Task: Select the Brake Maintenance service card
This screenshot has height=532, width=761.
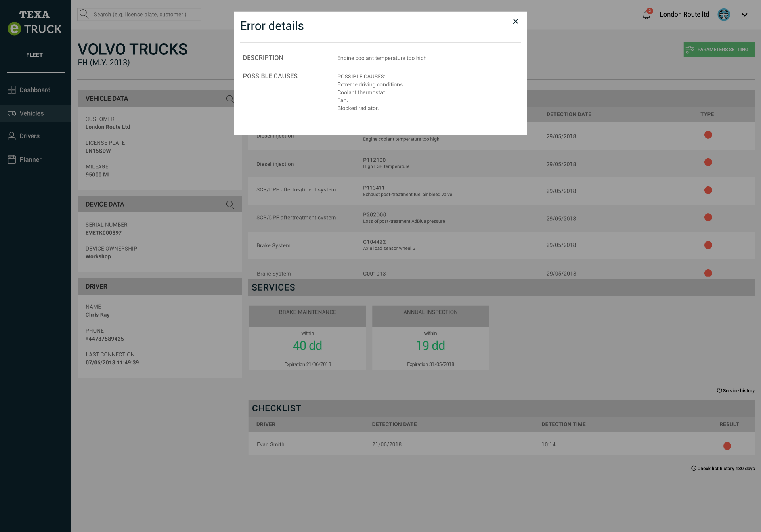Action: (307, 338)
